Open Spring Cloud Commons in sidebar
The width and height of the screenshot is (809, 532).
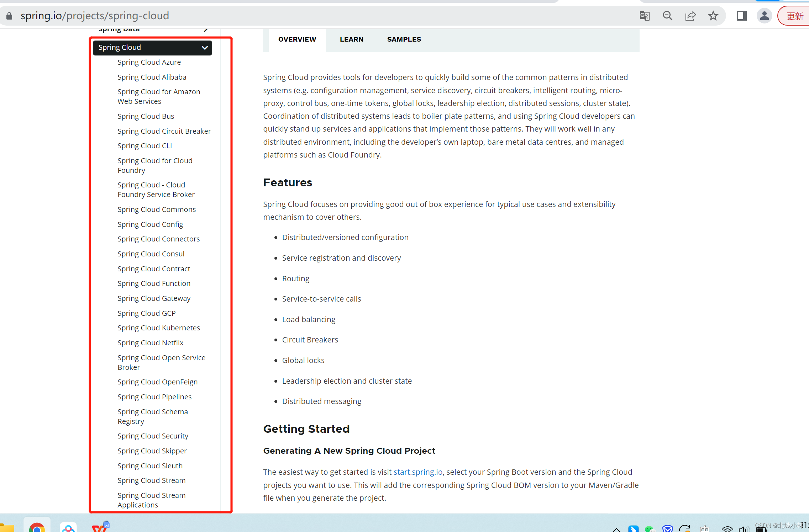pos(157,209)
